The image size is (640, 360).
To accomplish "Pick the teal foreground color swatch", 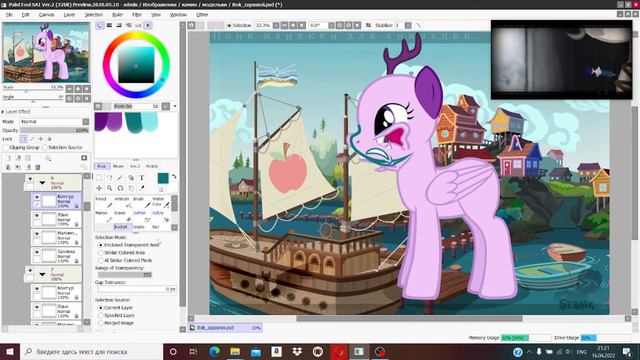I will 162,178.
